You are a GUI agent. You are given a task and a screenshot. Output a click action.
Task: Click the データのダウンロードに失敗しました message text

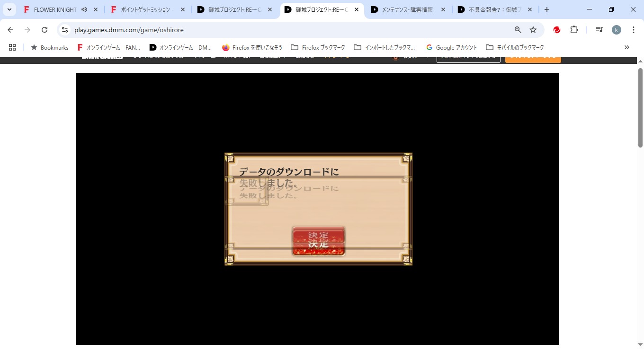289,177
